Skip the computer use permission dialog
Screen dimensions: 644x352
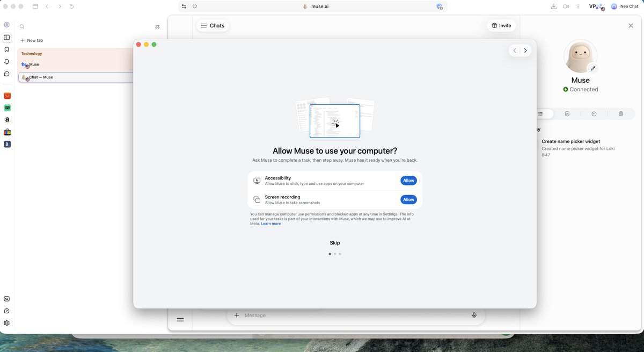click(335, 243)
